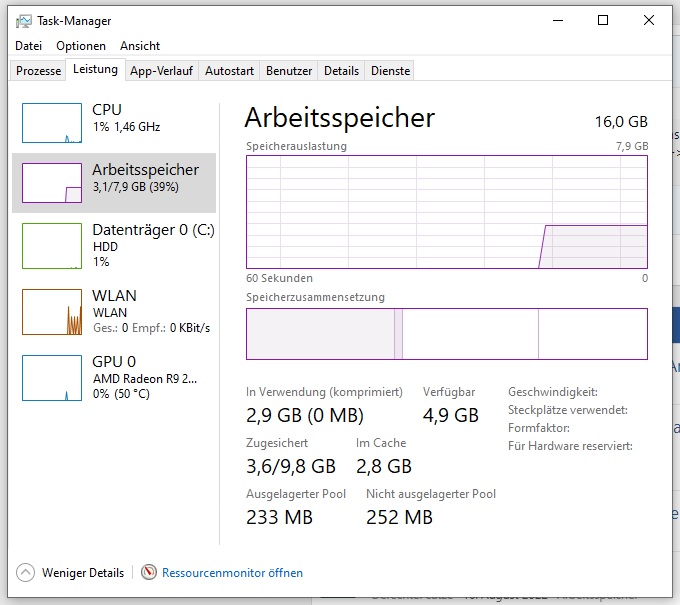Go to the Benutzer tab
680x605 pixels.
point(289,71)
